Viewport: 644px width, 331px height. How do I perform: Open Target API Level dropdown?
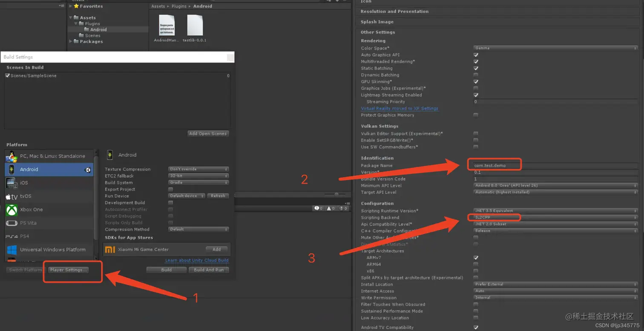pyautogui.click(x=555, y=192)
